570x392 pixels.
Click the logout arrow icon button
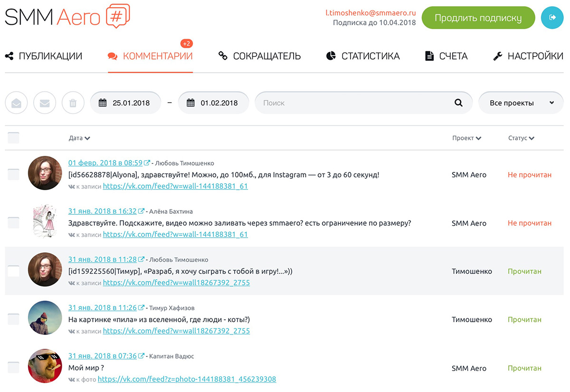coord(552,18)
